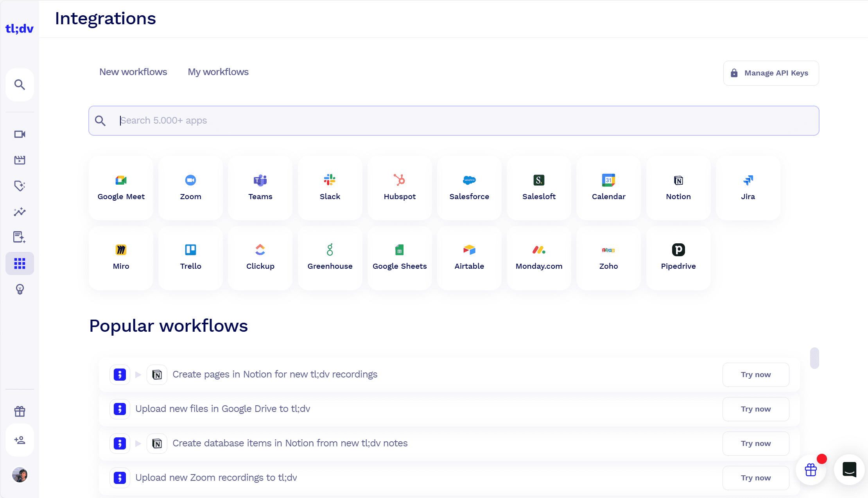Open the chat support bubble
The width and height of the screenshot is (868, 498).
tap(849, 469)
